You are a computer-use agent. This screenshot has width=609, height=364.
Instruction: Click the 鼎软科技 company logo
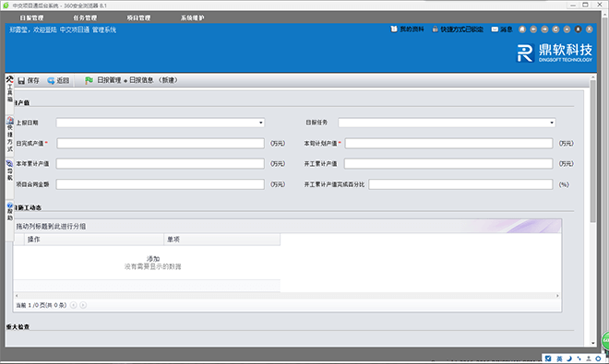tap(555, 53)
